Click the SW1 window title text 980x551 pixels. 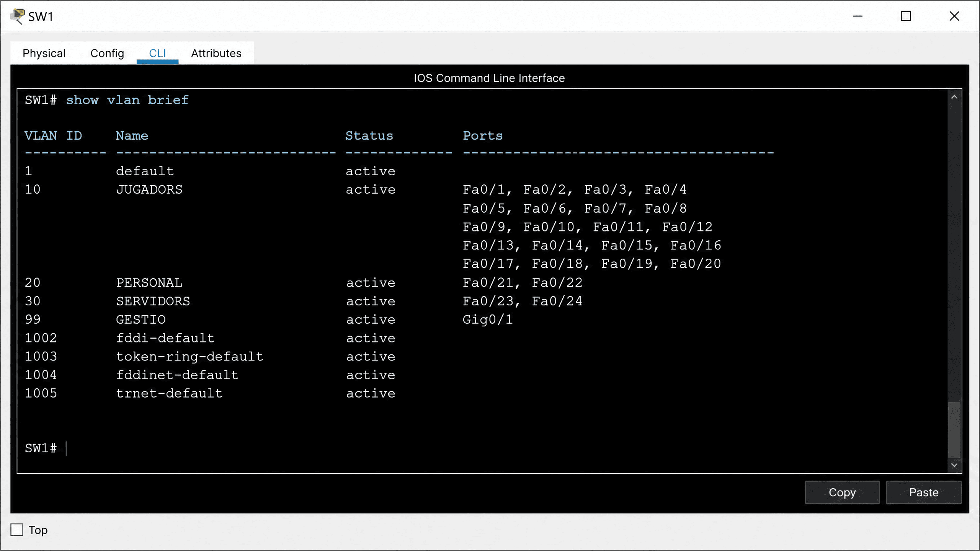click(x=41, y=16)
